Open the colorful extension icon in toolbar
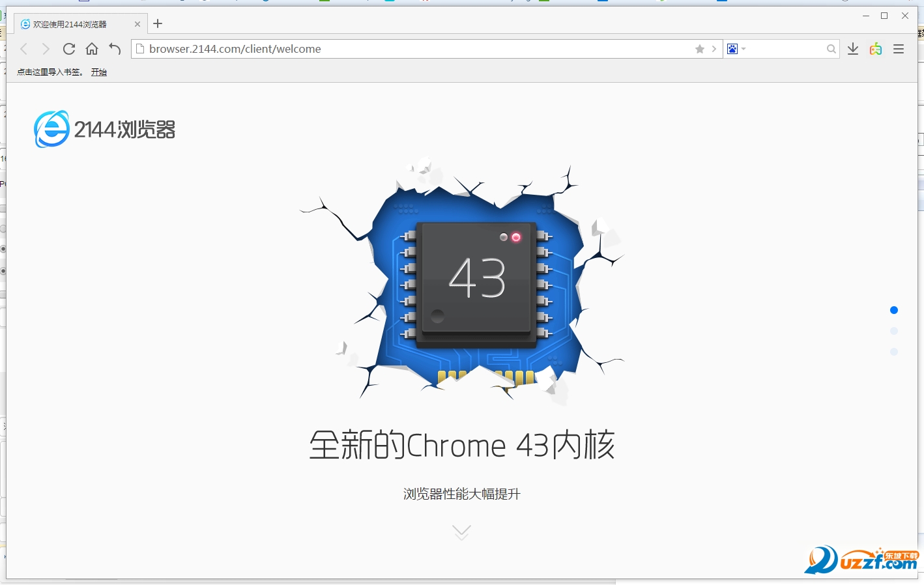Image resolution: width=924 pixels, height=585 pixels. pyautogui.click(x=876, y=49)
